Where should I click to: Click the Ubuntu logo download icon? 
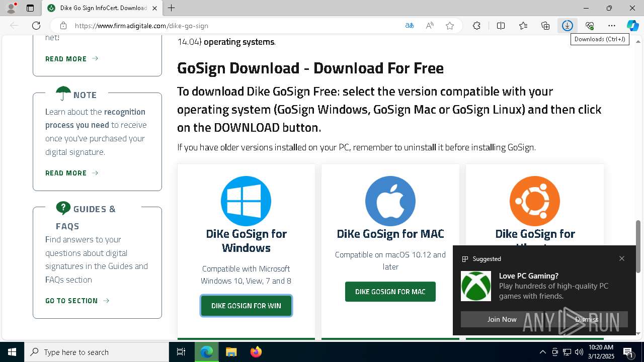coord(535,201)
